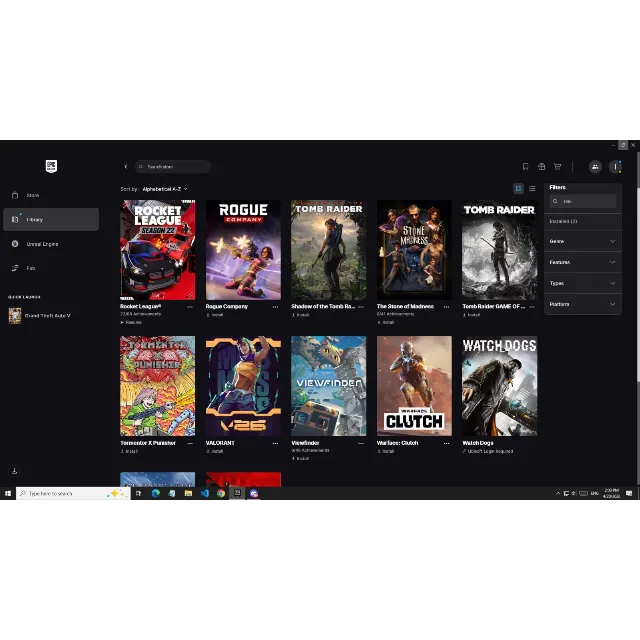Go back with the left arrow

tap(126, 167)
